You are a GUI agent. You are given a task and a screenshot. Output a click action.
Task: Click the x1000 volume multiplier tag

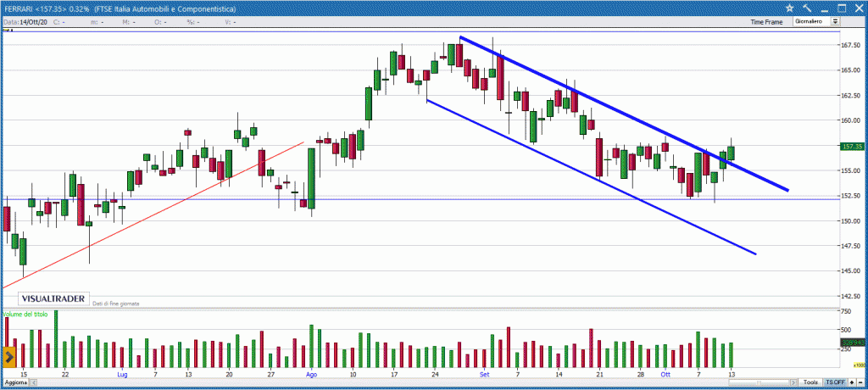[x=859, y=365]
